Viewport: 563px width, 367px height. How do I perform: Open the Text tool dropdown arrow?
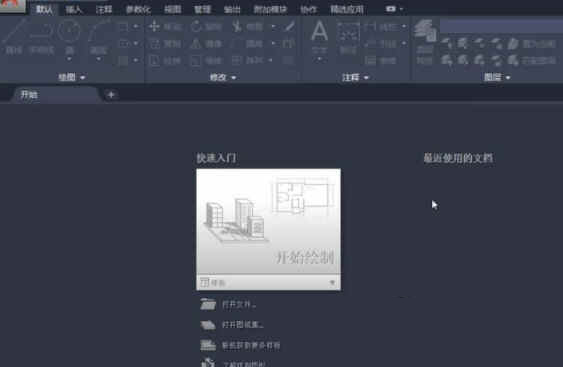[x=319, y=59]
